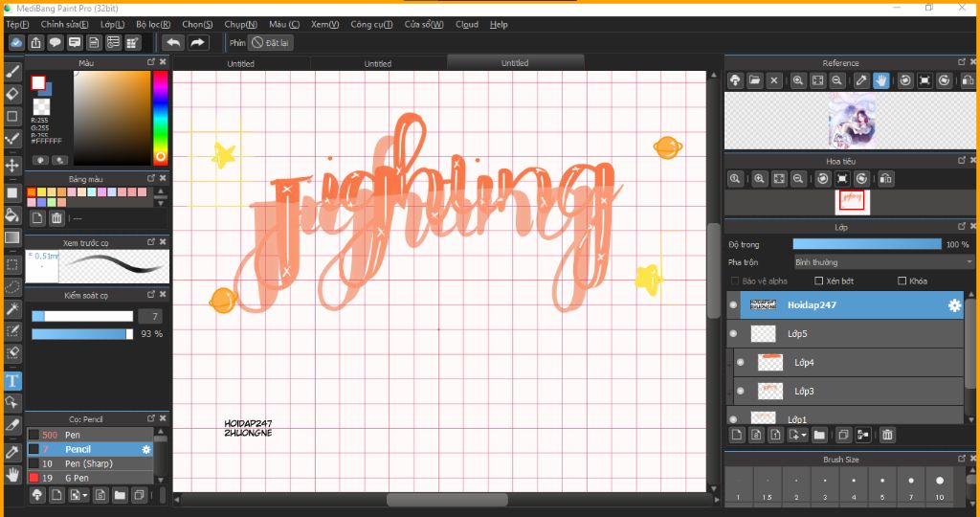This screenshot has height=517, width=980.
Task: Switch to the third Untitled tab
Action: 515,63
